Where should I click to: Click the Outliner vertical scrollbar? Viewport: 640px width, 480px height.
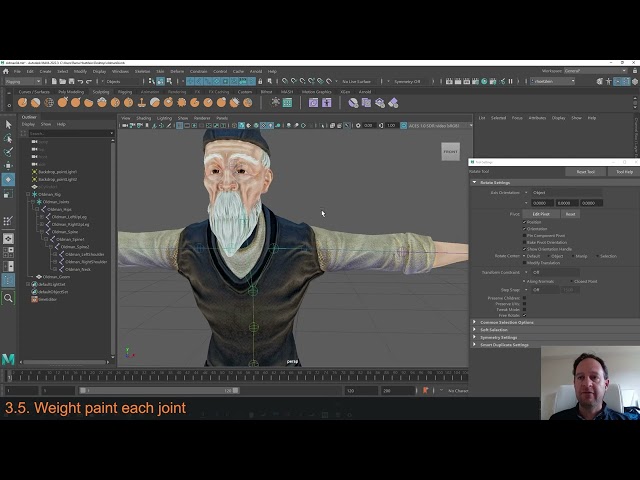point(113,248)
